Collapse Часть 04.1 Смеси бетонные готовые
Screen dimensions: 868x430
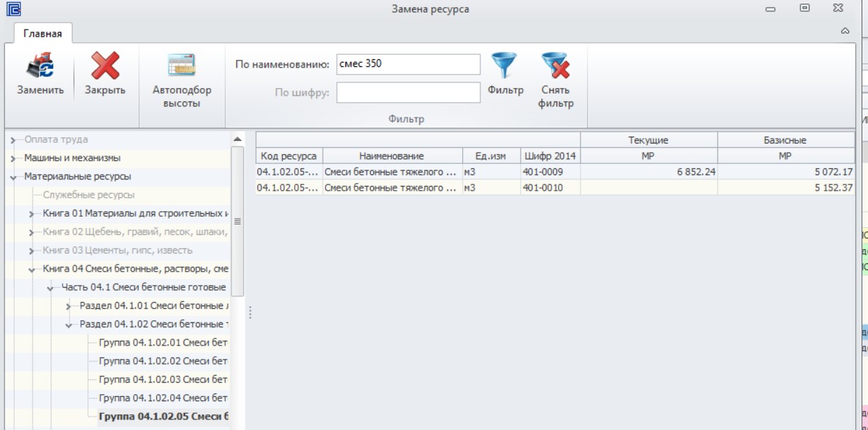50,288
